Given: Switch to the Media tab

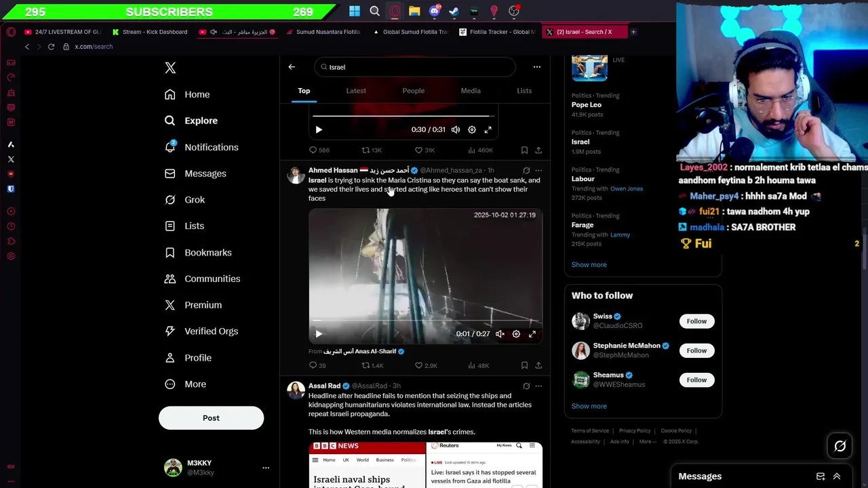Looking at the screenshot, I should pos(471,91).
